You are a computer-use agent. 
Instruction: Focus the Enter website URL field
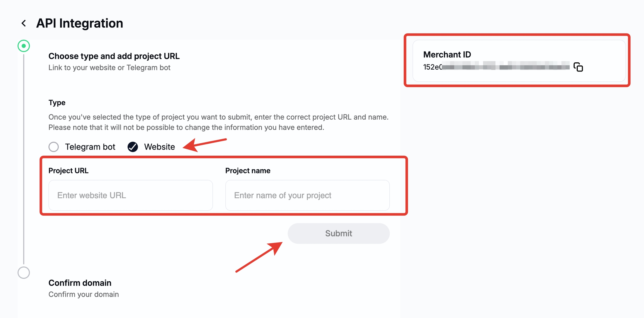[131, 195]
